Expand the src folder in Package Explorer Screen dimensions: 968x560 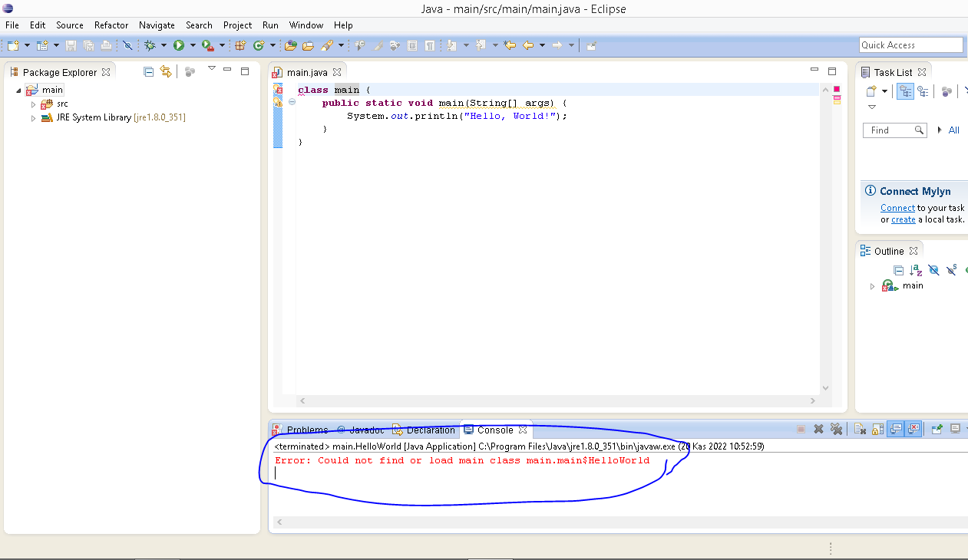(x=33, y=104)
